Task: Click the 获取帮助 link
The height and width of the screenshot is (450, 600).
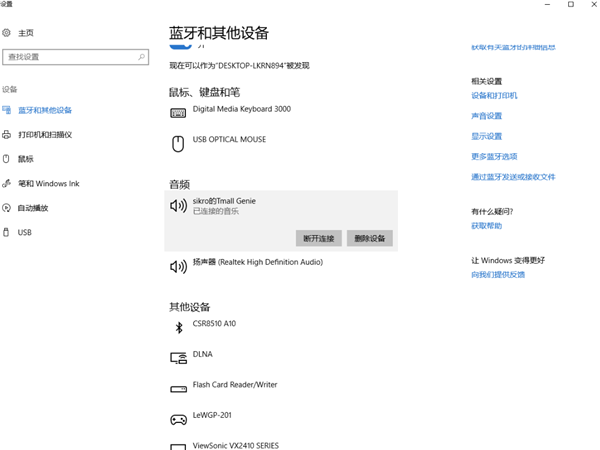Action: pos(487,226)
